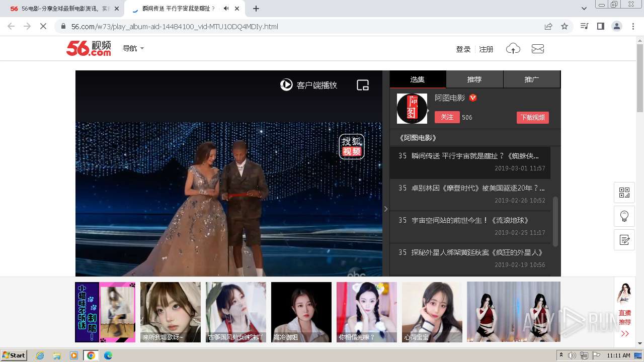Switch to the 推广 tab
This screenshot has width=644, height=362.
(532, 79)
